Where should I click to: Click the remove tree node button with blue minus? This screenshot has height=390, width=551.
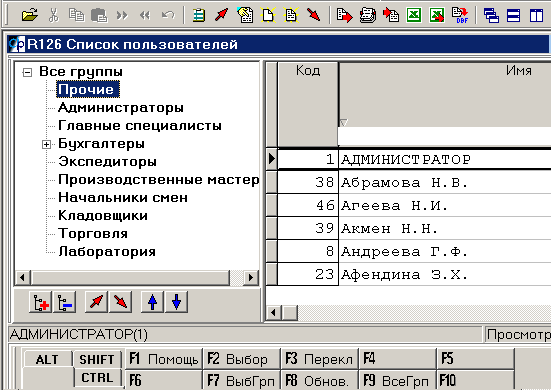pos(65,302)
